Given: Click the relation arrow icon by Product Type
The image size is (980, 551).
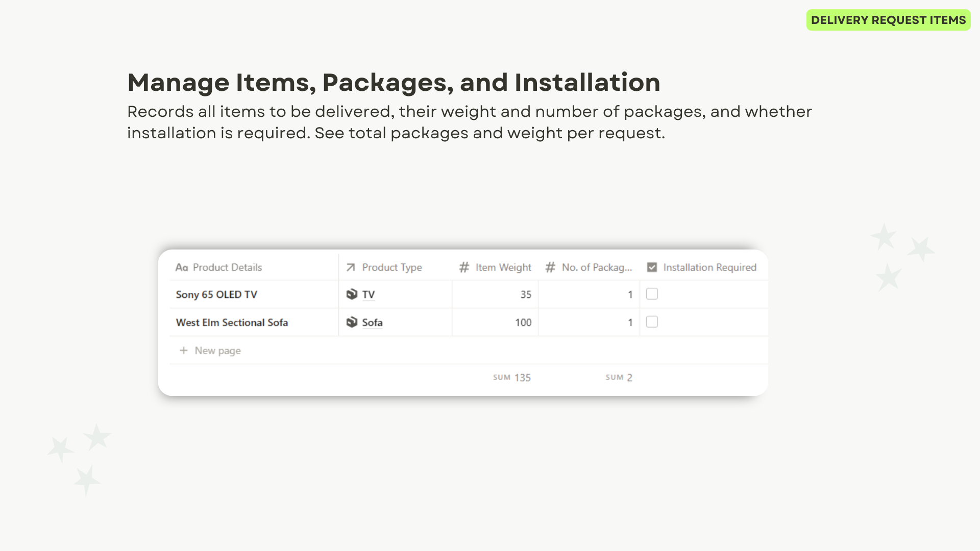Looking at the screenshot, I should (351, 267).
